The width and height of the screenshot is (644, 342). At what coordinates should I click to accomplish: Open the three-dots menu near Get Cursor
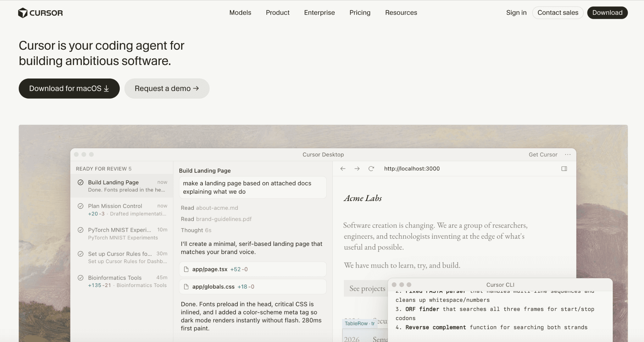pyautogui.click(x=568, y=155)
